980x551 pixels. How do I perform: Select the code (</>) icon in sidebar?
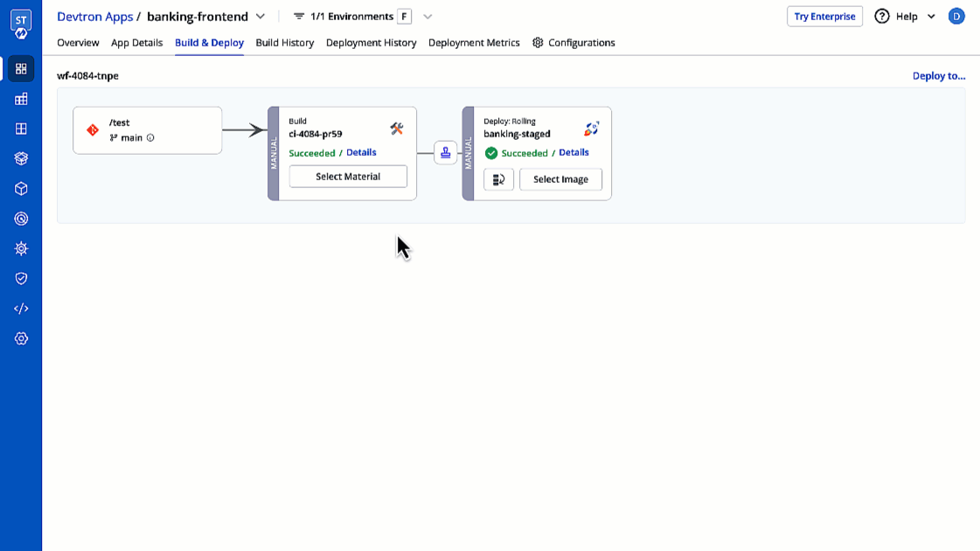coord(20,308)
